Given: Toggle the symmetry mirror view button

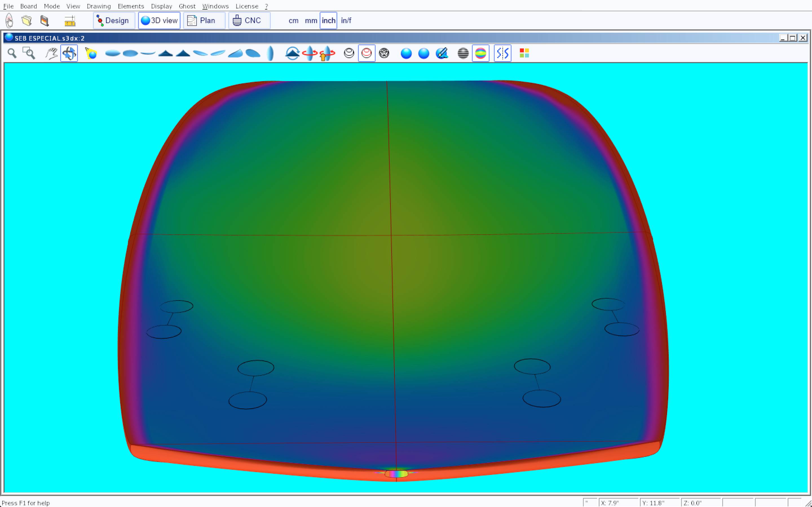Looking at the screenshot, I should 502,53.
